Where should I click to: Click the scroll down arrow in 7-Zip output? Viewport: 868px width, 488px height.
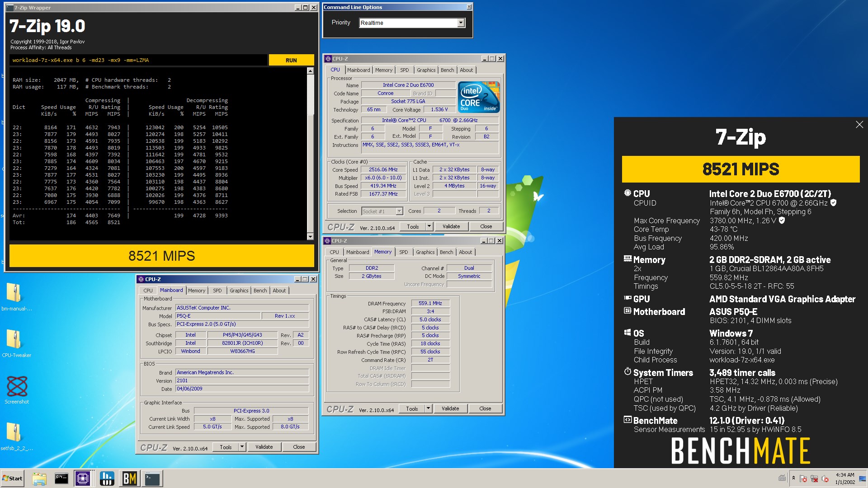[310, 236]
